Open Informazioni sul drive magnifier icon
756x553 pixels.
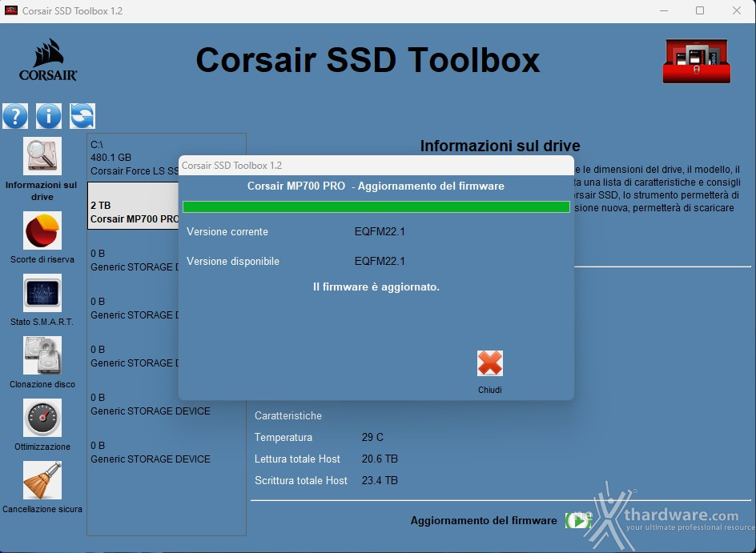[x=42, y=156]
